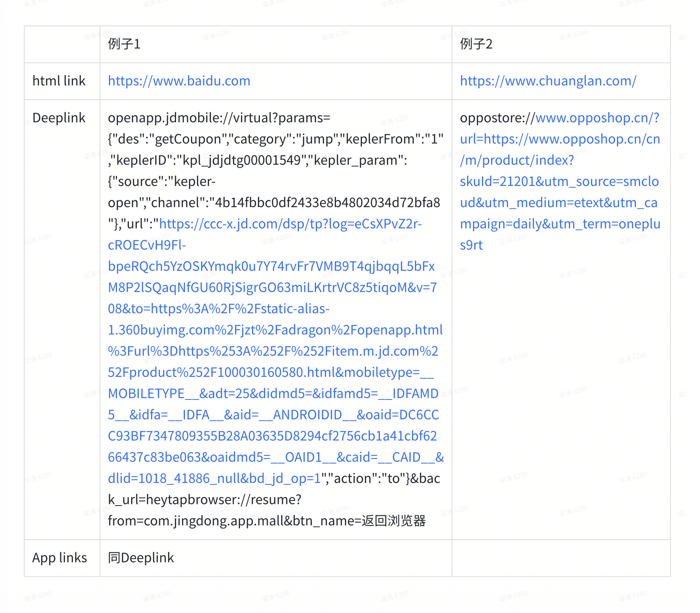Click the 同Deeplink cell text
This screenshot has height=613, width=700.
(141, 558)
